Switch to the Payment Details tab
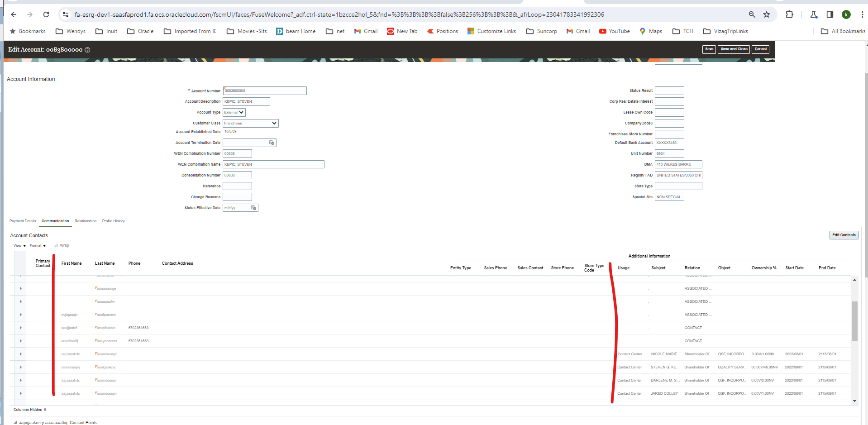 tap(23, 221)
